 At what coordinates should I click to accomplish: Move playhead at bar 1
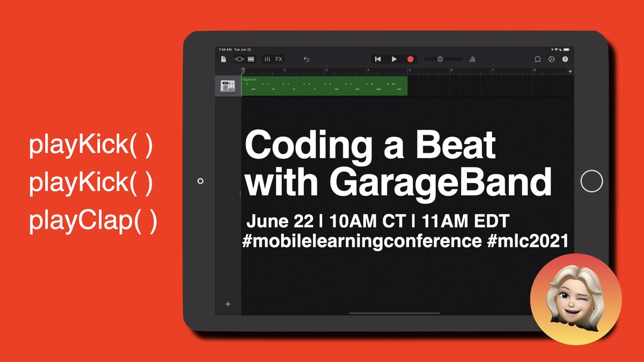(x=243, y=71)
